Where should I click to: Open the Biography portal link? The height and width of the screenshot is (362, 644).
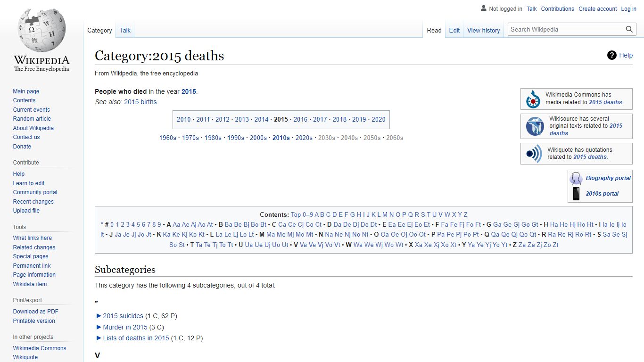608,178
